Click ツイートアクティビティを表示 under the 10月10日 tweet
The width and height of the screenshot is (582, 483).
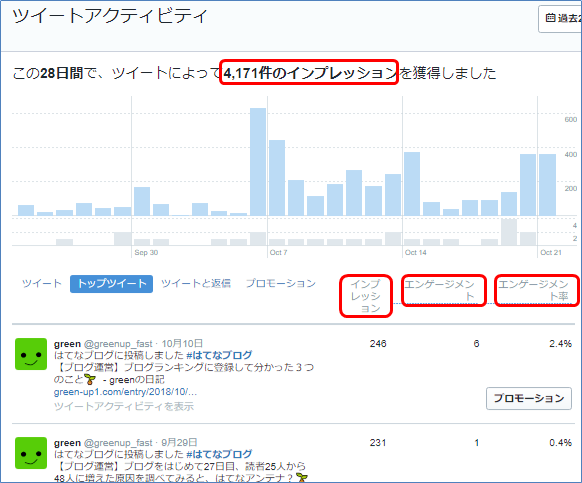click(124, 406)
